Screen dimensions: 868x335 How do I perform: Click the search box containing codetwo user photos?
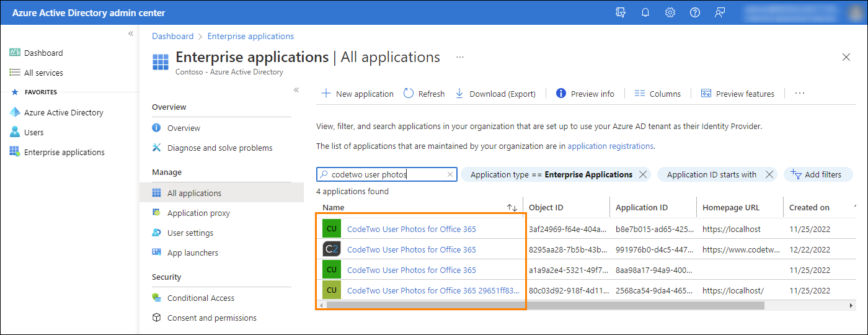click(x=387, y=174)
